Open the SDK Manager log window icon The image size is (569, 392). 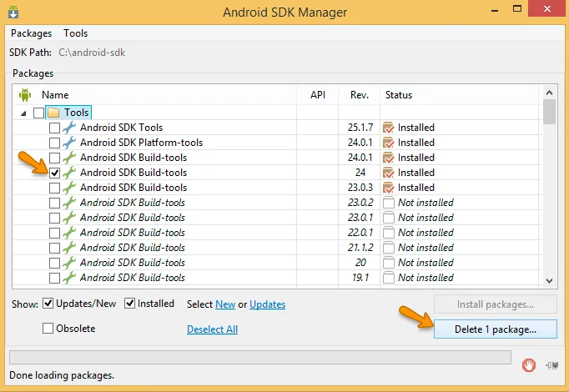pyautogui.click(x=552, y=365)
